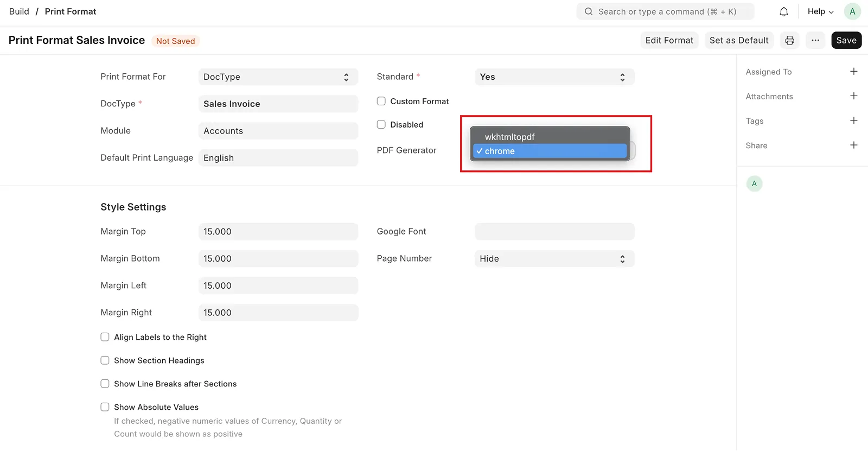Viewport: 868px width, 451px height.
Task: Add an assignee with Assigned To plus
Action: (x=853, y=72)
